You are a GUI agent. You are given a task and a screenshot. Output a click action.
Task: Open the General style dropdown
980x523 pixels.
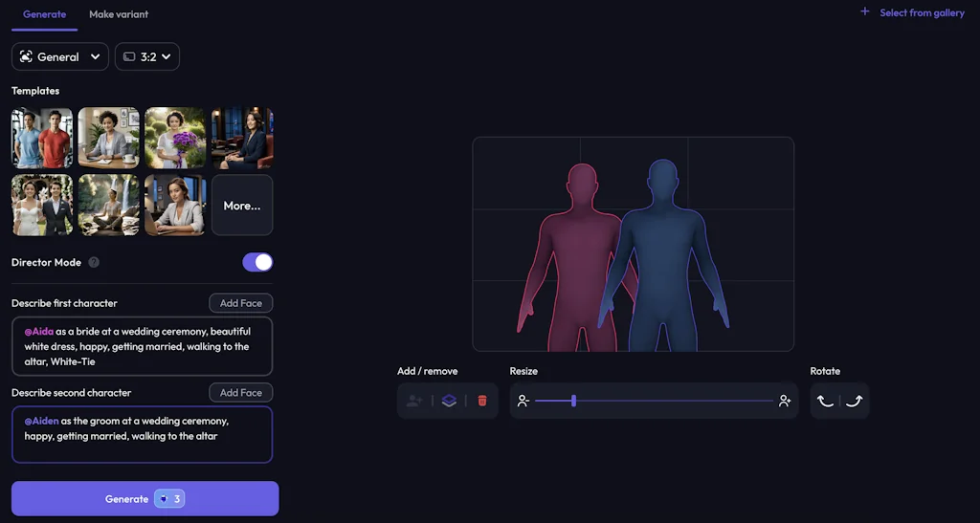click(60, 56)
